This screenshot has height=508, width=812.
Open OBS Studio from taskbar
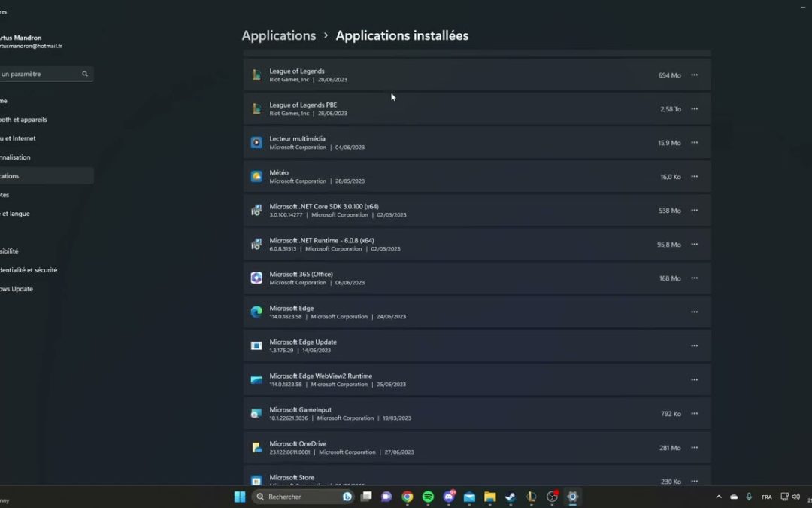[x=552, y=497]
